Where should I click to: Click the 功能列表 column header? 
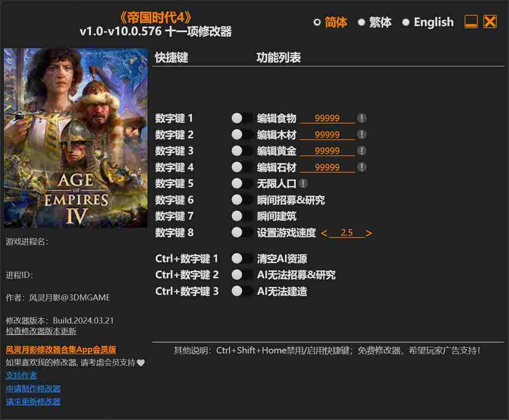tap(278, 57)
